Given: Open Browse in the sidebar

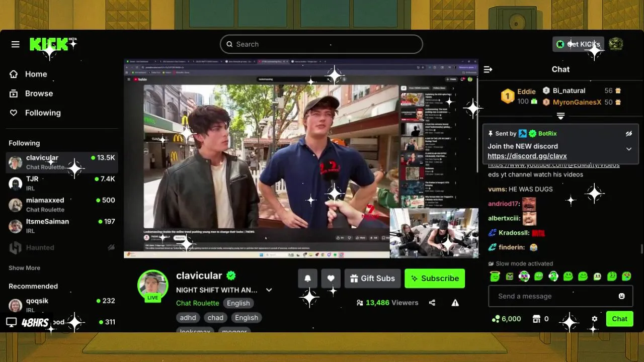Looking at the screenshot, I should [39, 94].
